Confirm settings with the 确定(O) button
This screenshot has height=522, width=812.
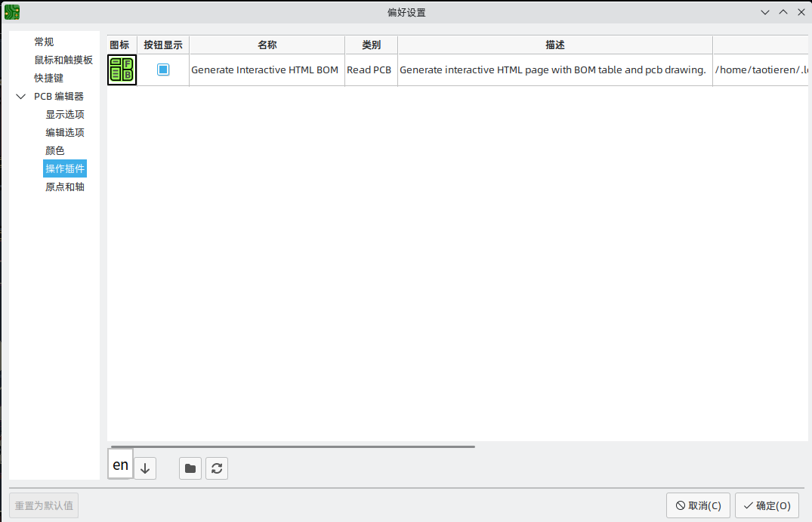point(767,505)
